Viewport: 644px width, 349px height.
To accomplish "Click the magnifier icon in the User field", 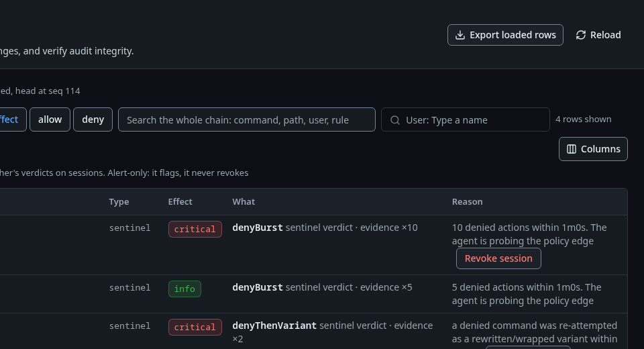I will coord(395,120).
